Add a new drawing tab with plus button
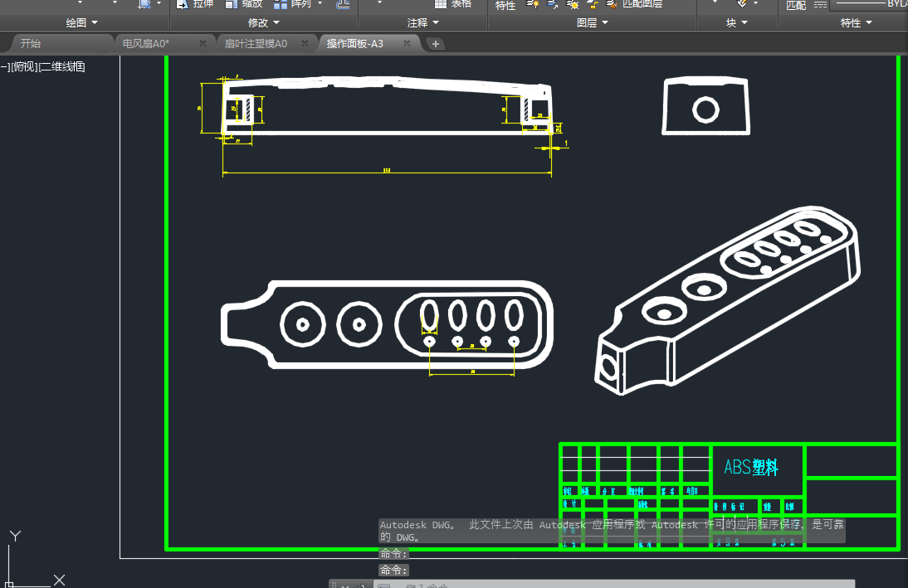The height and width of the screenshot is (588, 908). [x=436, y=44]
